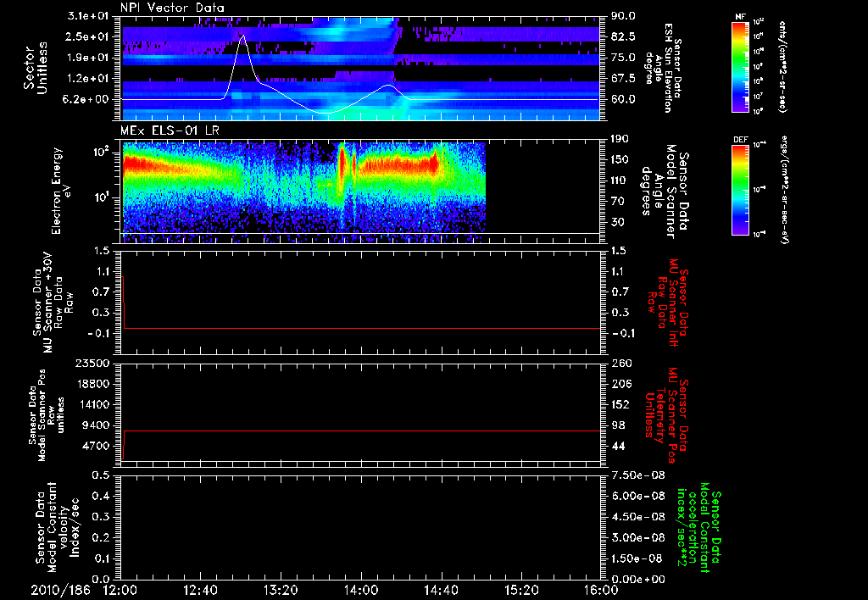This screenshot has height=600, width=868.
Task: Click the 7.50e-08 acceleration tick label
Action: [638, 475]
